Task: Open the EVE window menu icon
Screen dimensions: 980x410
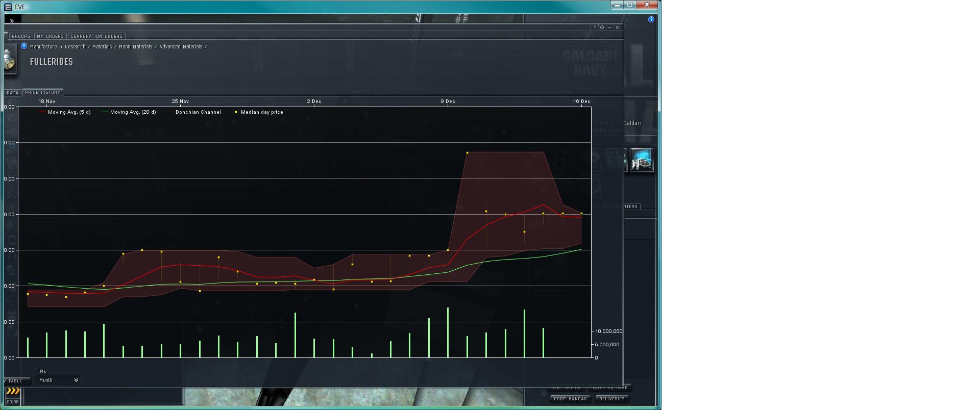Action: pos(8,7)
